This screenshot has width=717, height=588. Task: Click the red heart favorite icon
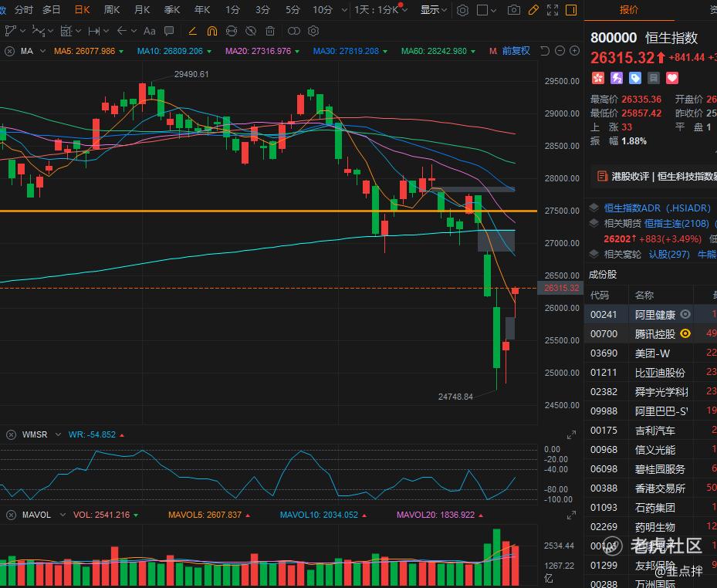[x=671, y=78]
